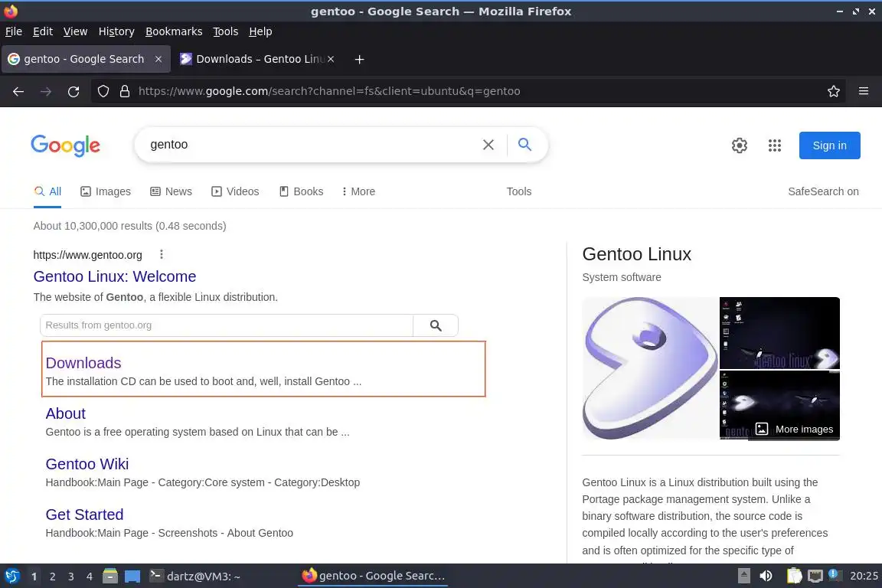Open a new tab with the plus button
The width and height of the screenshot is (882, 588).
point(359,59)
